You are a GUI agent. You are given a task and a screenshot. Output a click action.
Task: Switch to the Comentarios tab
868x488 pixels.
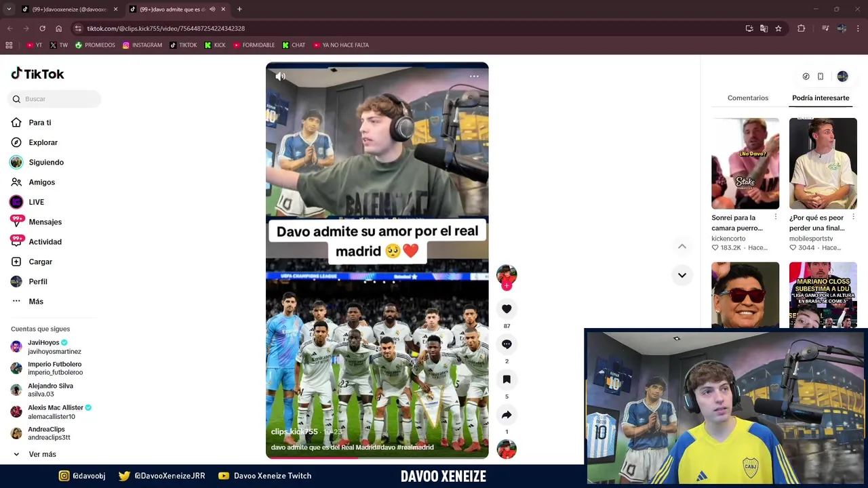click(748, 98)
